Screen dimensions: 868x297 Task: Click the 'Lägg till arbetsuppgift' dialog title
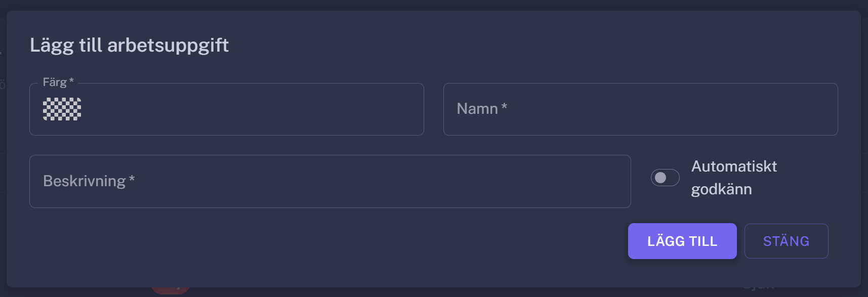(x=129, y=45)
